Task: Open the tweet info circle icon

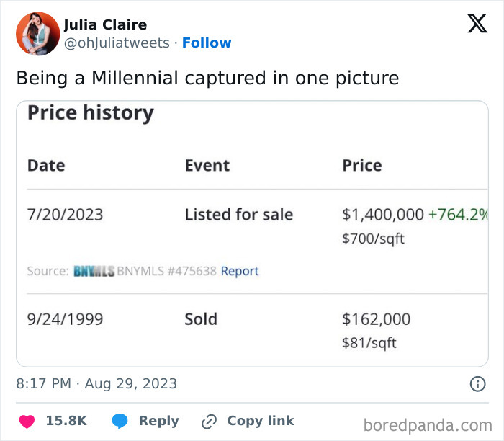Action: [x=477, y=384]
